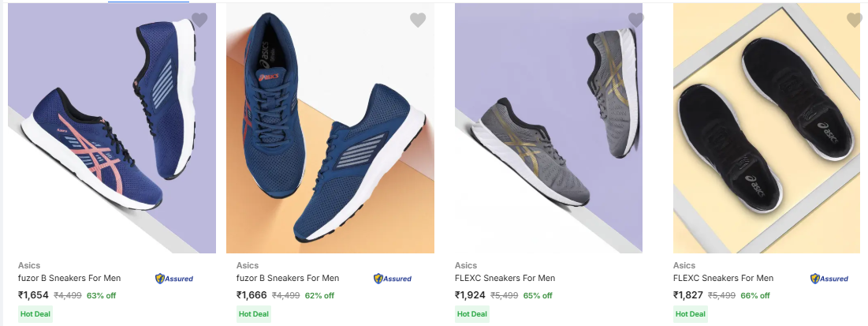Click the 63% off discount label
The height and width of the screenshot is (326, 868).
pyautogui.click(x=101, y=296)
